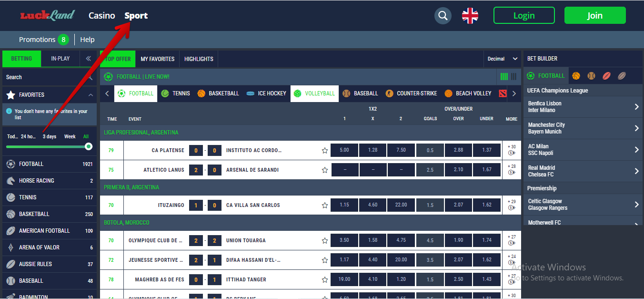Open the Promotions link
Image resolution: width=644 pixels, height=299 pixels.
click(44, 40)
